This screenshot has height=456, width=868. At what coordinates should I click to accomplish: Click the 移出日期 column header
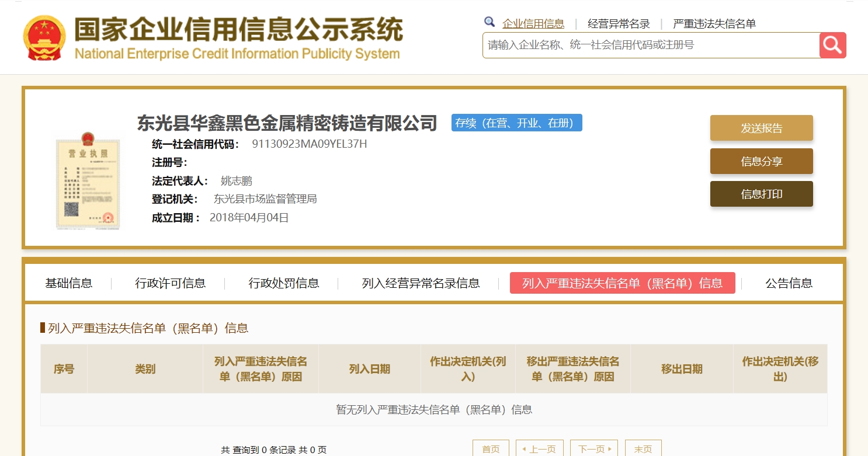[682, 369]
